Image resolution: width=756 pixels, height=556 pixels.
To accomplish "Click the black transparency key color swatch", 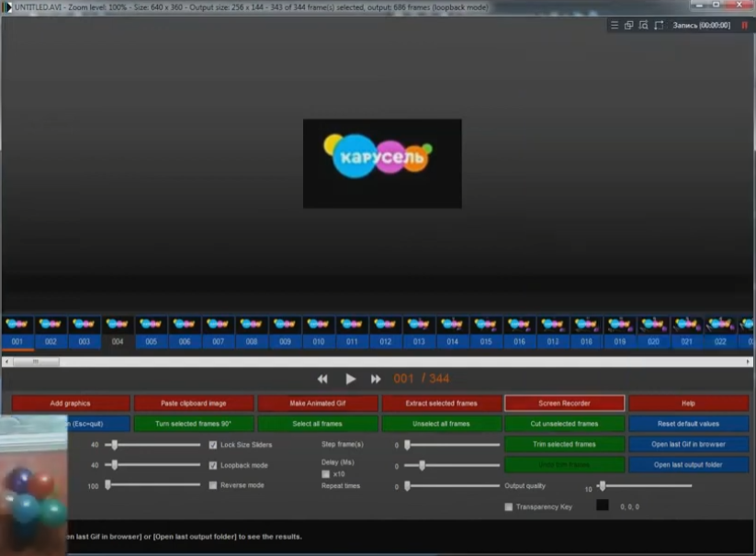I will point(603,505).
